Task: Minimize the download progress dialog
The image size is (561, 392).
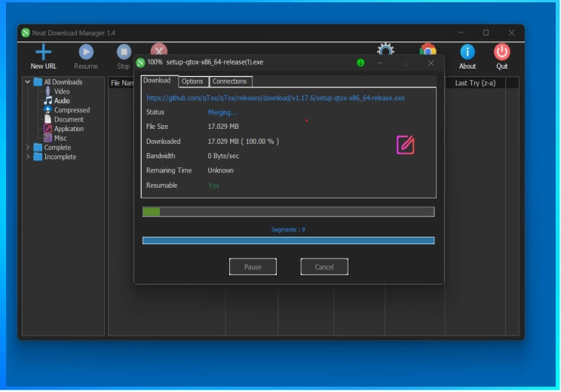Action: pyautogui.click(x=380, y=63)
